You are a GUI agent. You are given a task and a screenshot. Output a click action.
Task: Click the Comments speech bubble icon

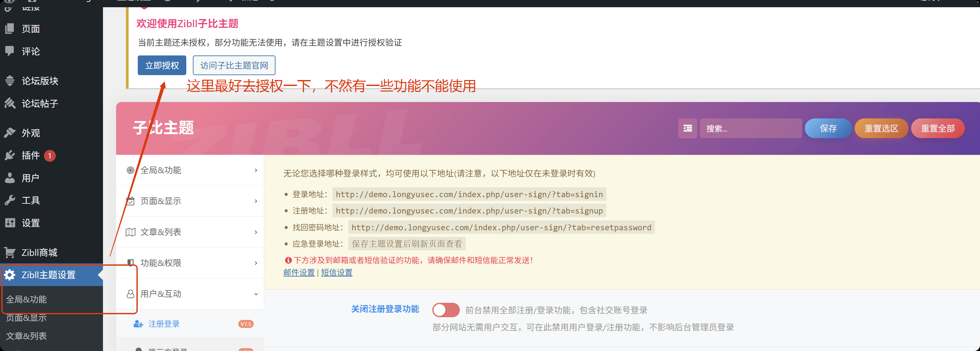tap(10, 51)
